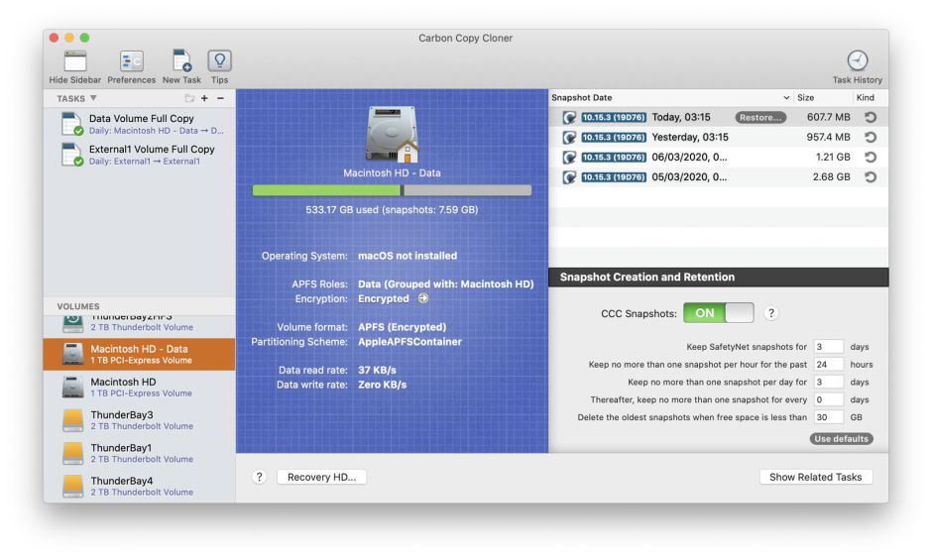Image resolution: width=932 pixels, height=560 pixels.
Task: Click Show Related Tasks button
Action: click(x=815, y=477)
